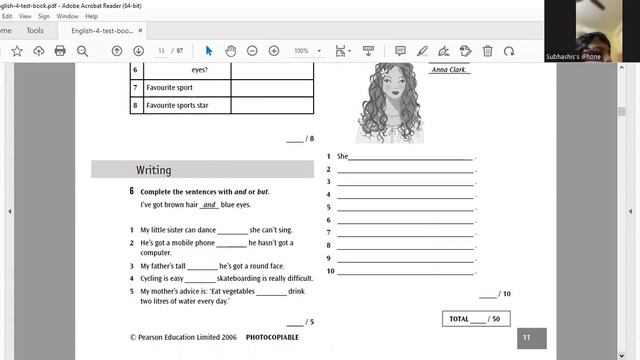The height and width of the screenshot is (360, 640).
Task: Click 'Complete the sentences with and or but'
Action: (204, 192)
